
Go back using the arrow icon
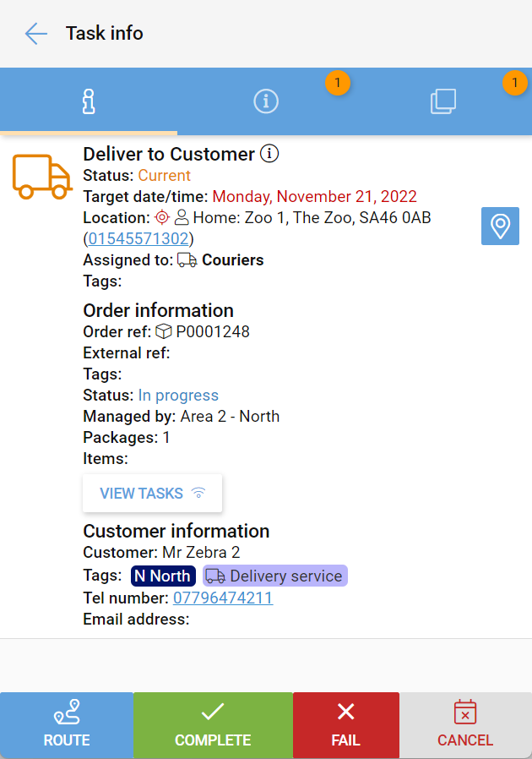click(36, 34)
